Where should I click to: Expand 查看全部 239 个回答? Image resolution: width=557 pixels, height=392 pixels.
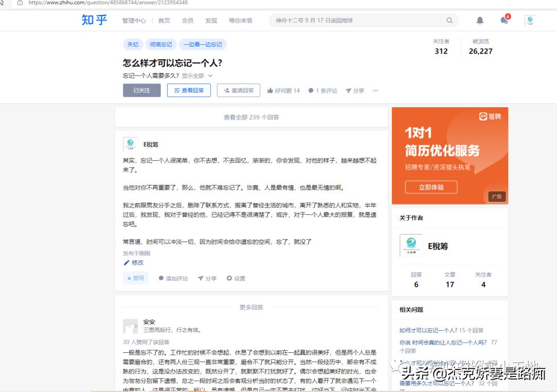point(250,117)
